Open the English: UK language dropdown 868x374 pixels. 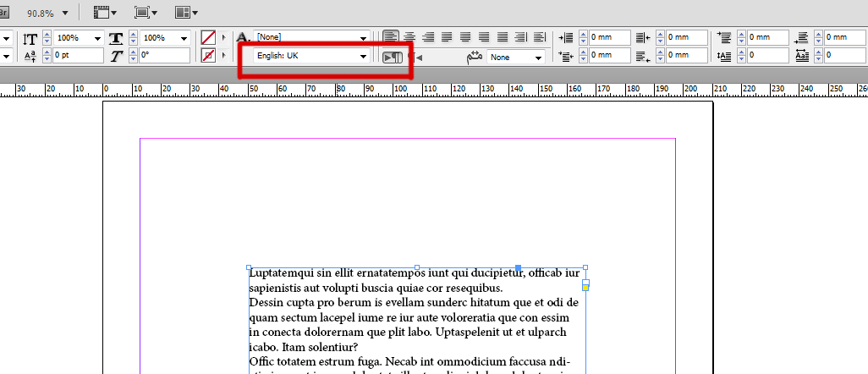[x=311, y=56]
